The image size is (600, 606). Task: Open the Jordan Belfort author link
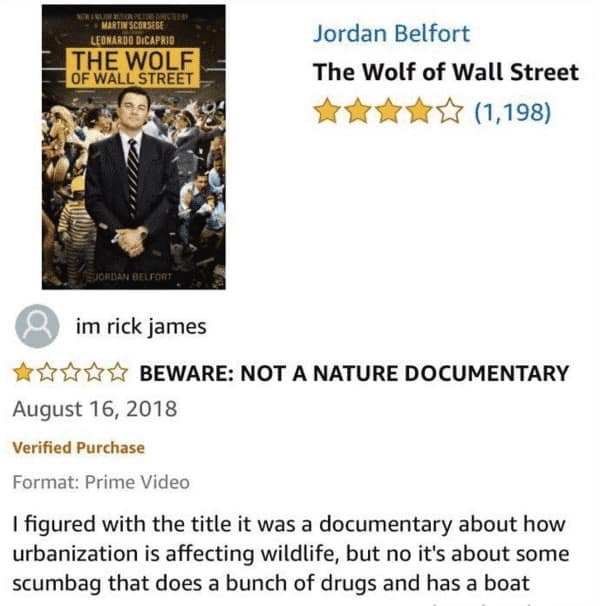391,33
